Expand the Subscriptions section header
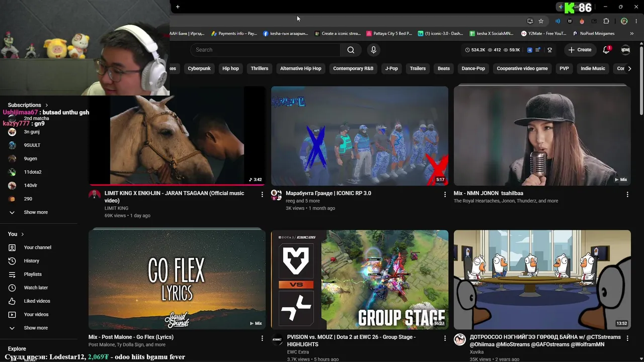The image size is (644, 362). point(28,105)
